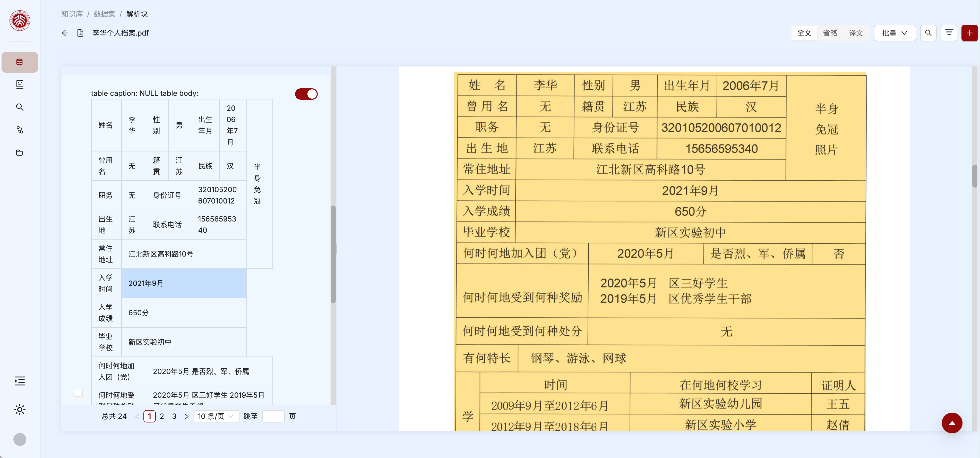Click the red plus add button
This screenshot has height=458, width=980.
tap(969, 33)
